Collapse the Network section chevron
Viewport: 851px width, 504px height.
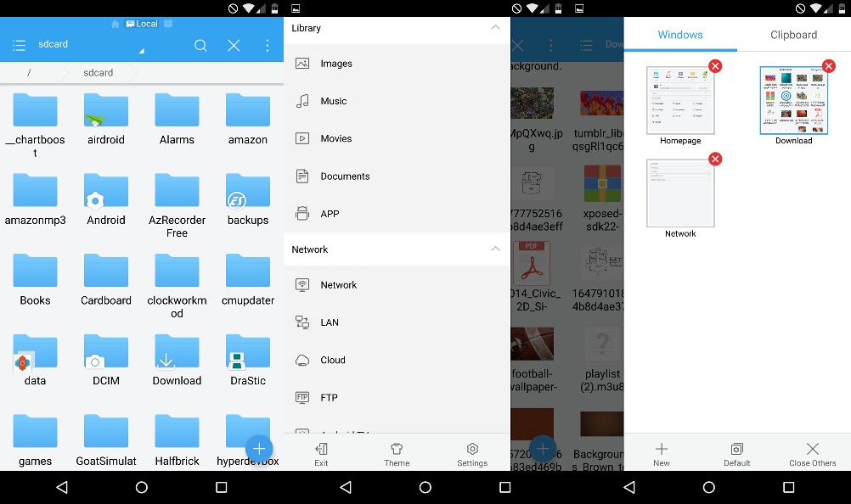(x=495, y=249)
